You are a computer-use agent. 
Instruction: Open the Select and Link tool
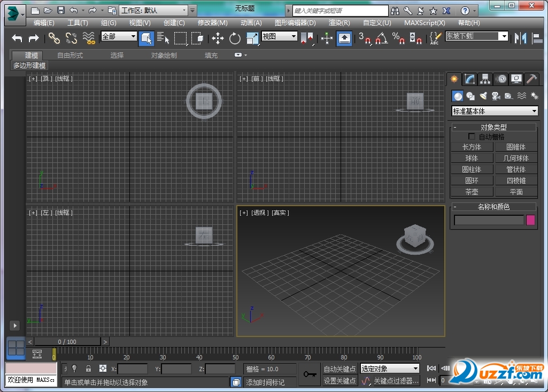pyautogui.click(x=53, y=38)
